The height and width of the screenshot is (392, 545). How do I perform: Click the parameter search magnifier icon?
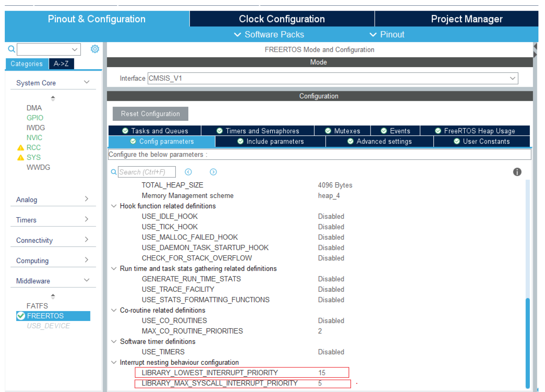coord(114,172)
